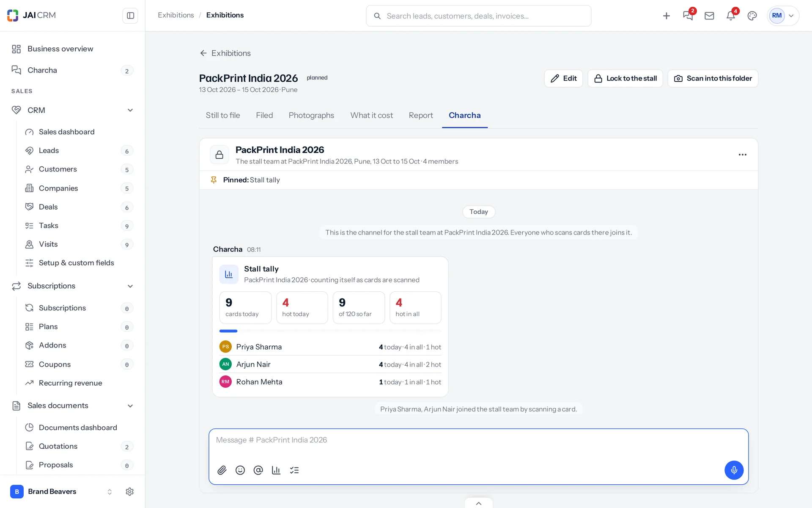The height and width of the screenshot is (508, 812).
Task: Open the emoji picker in composer
Action: pyautogui.click(x=240, y=470)
